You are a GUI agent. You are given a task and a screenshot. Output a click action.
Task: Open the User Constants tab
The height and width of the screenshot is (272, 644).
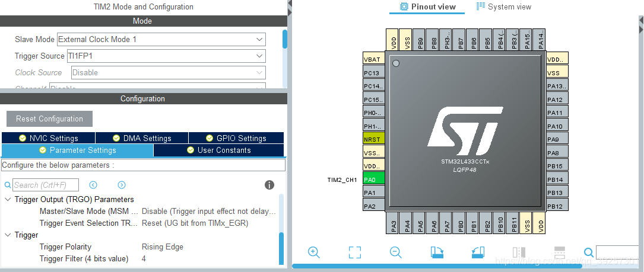tap(219, 150)
